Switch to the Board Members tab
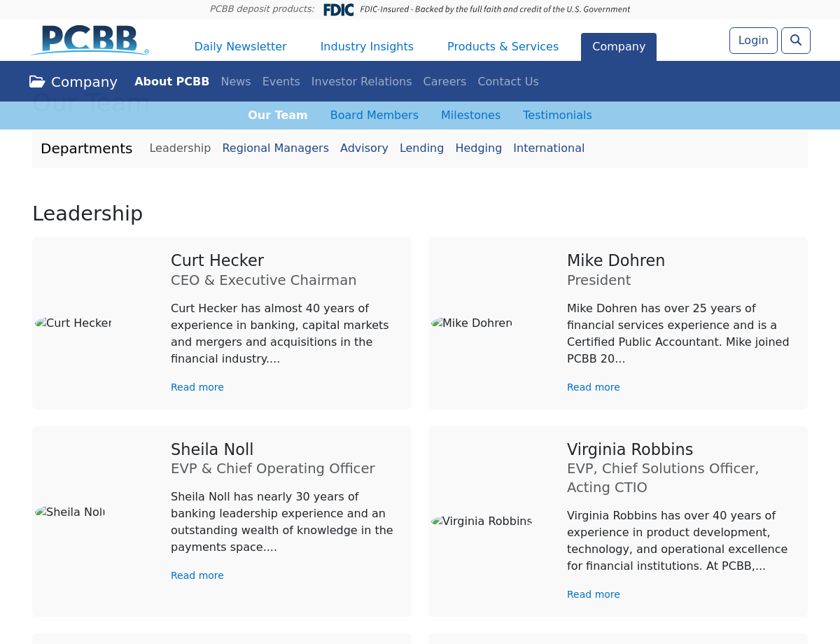 pos(374,115)
